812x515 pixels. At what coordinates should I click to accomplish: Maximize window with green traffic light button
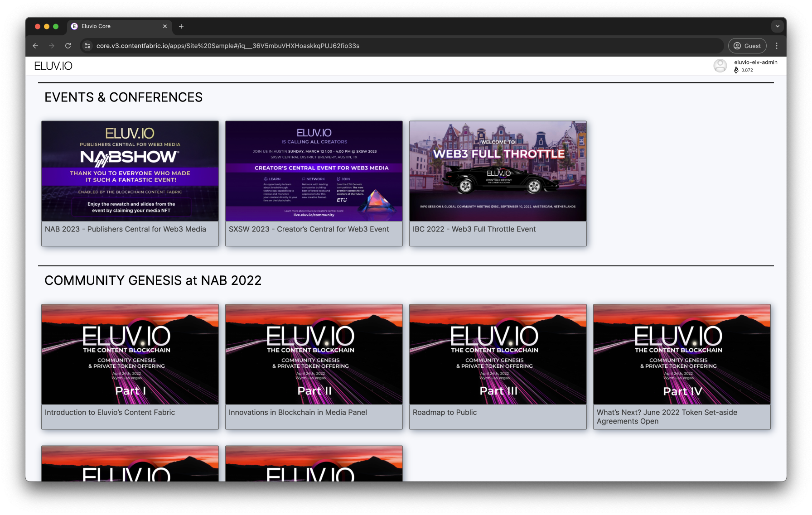pyautogui.click(x=56, y=26)
